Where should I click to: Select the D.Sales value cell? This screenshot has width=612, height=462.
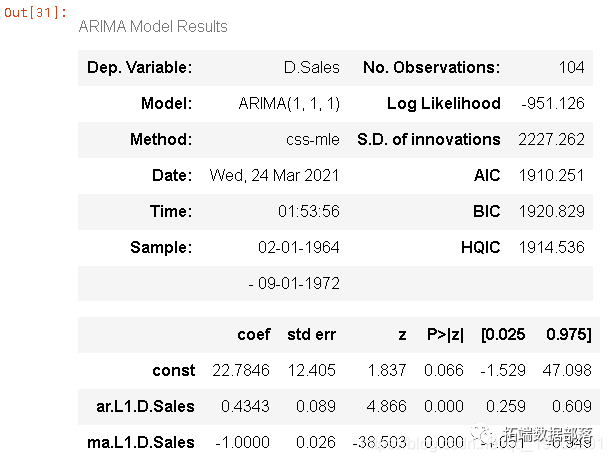[311, 68]
